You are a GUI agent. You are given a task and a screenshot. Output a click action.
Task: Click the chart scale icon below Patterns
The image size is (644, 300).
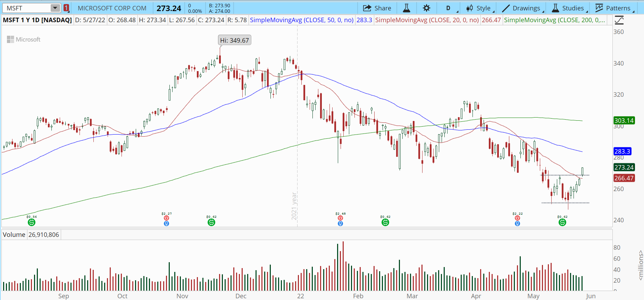click(x=619, y=20)
